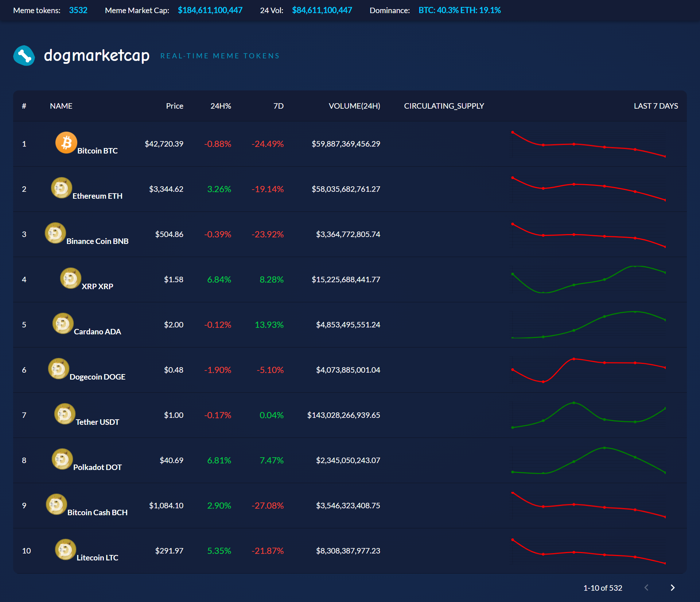Click Binance Coin 7-day sparkline chart
700x602 pixels.
pyautogui.click(x=589, y=234)
